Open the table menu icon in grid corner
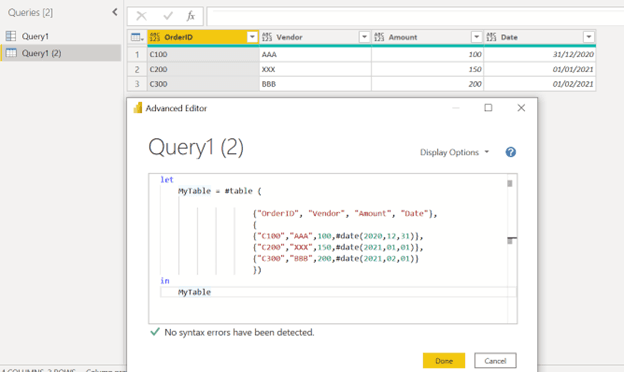Image resolution: width=624 pixels, height=372 pixels. 137,37
